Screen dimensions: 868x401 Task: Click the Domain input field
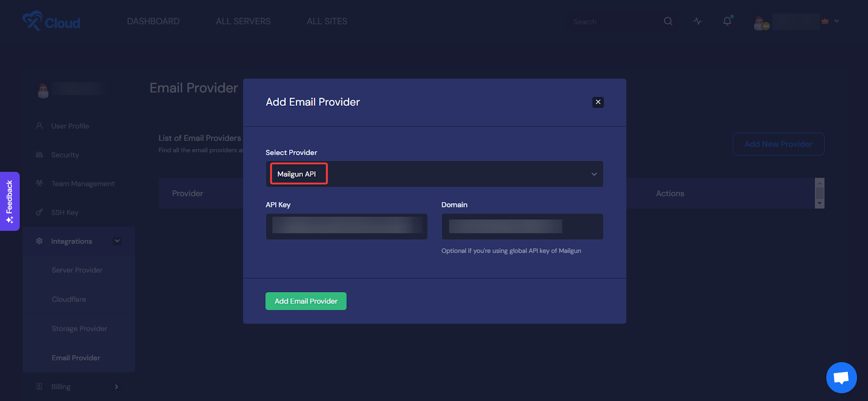[522, 226]
